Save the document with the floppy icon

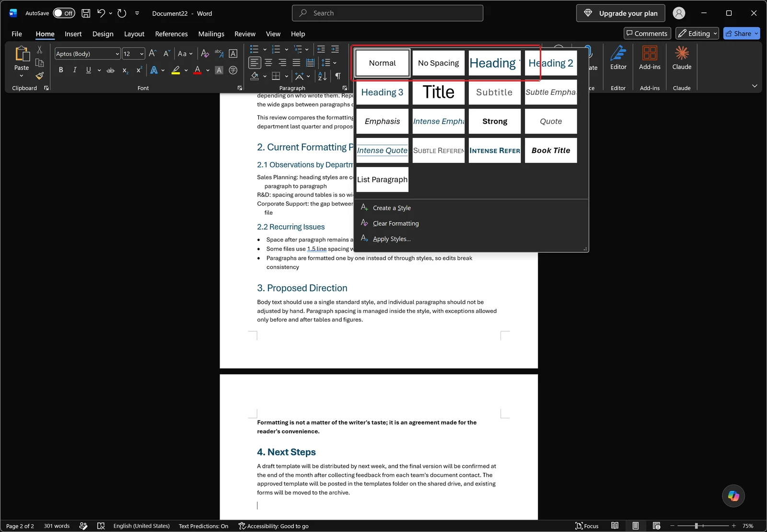point(86,13)
